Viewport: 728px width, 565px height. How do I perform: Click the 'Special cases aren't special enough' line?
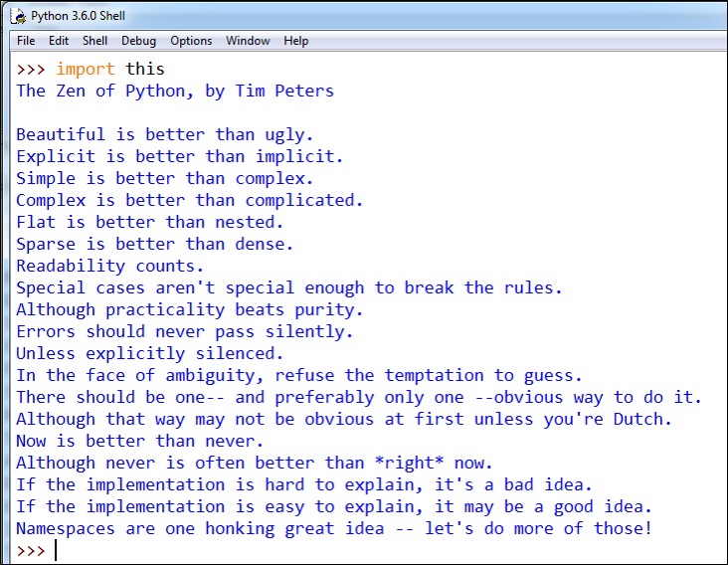[289, 288]
